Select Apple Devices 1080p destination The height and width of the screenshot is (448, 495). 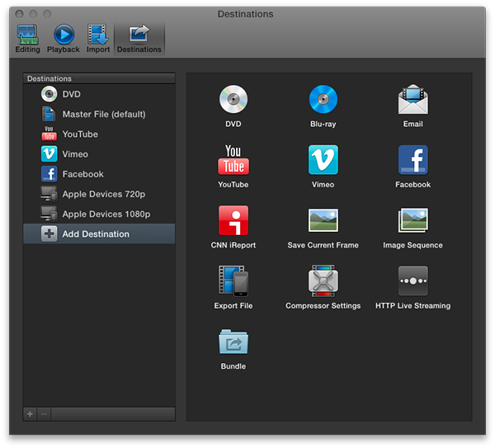coord(99,214)
